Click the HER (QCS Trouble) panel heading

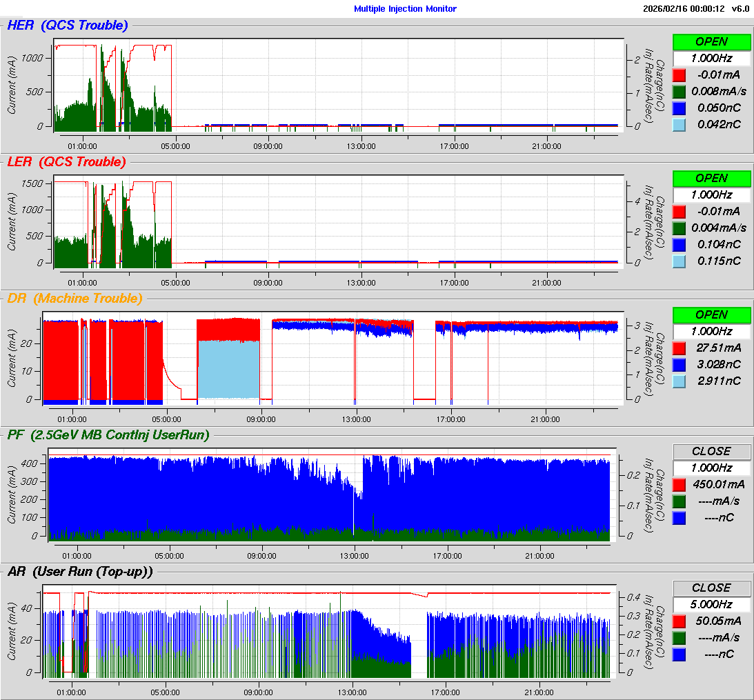[67, 26]
